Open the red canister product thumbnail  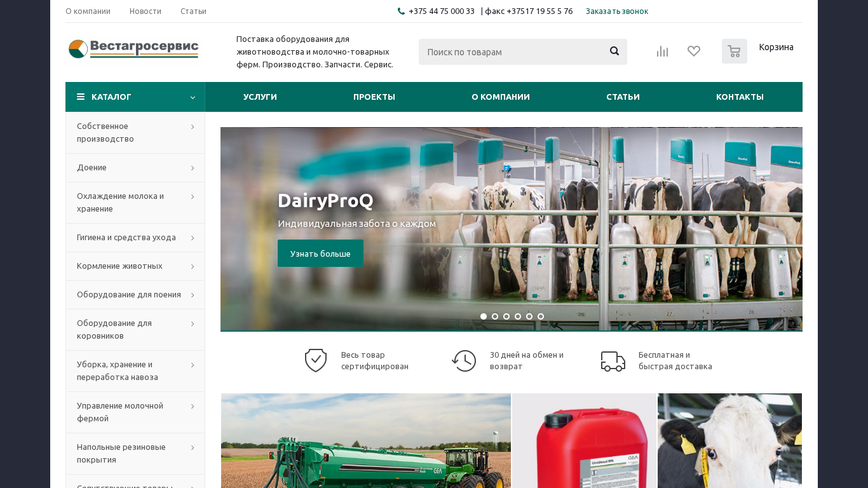[585, 440]
